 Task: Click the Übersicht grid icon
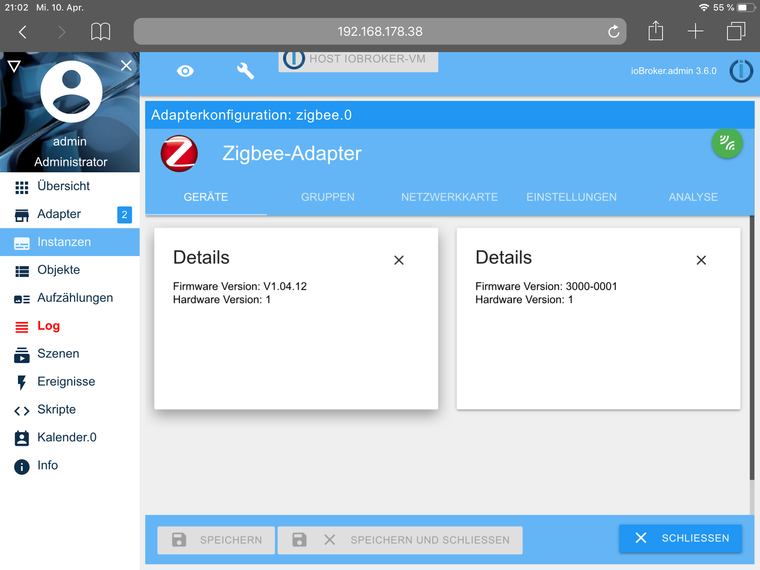tap(22, 188)
